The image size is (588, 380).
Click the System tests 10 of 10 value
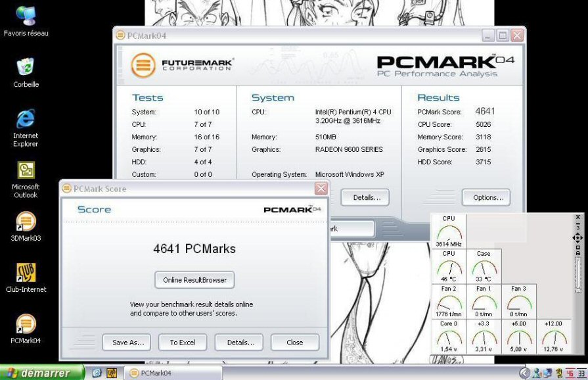(x=207, y=112)
